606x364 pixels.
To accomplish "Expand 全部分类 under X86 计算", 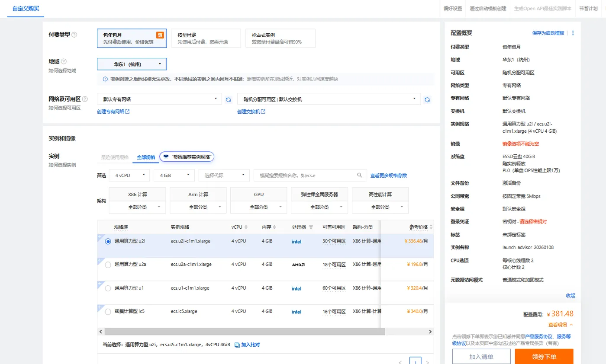I will pyautogui.click(x=138, y=207).
